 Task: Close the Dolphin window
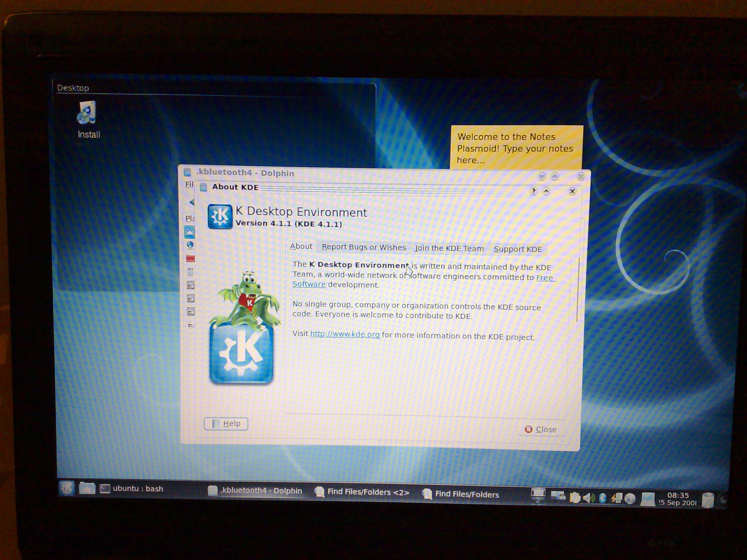(581, 177)
